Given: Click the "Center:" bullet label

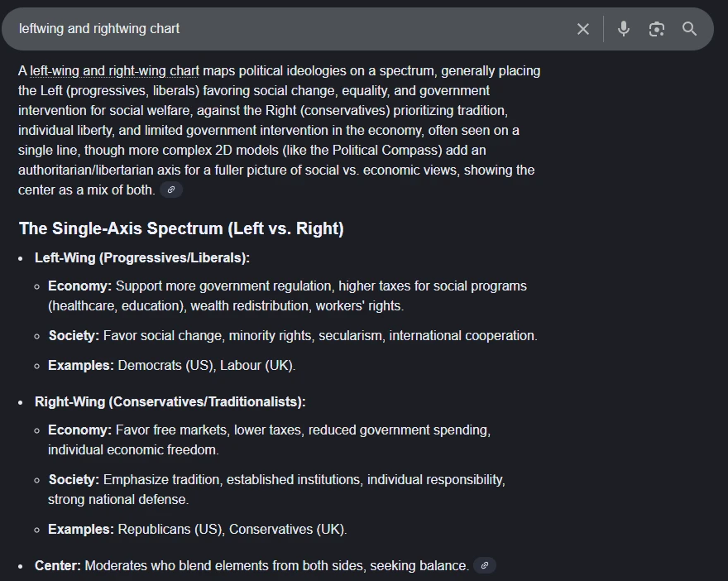Looking at the screenshot, I should [58, 565].
